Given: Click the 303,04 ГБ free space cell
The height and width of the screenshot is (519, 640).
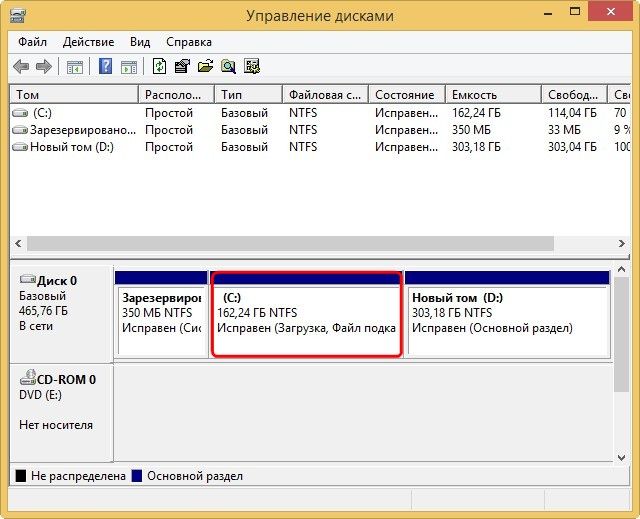Looking at the screenshot, I should pos(572,147).
